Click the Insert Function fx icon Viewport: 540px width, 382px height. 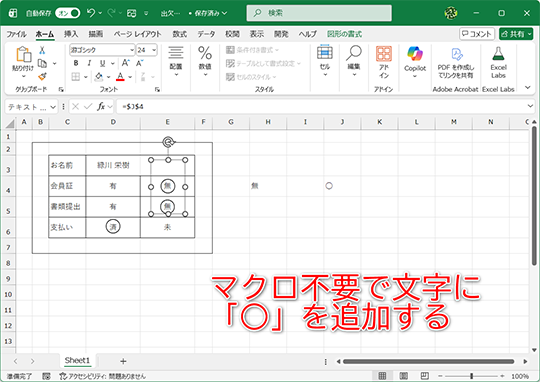coord(101,107)
